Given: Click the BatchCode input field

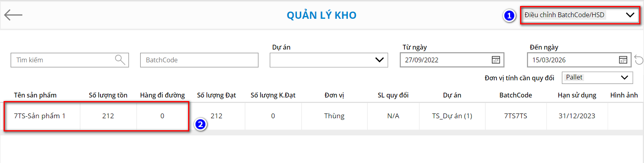Looking at the screenshot, I should click(199, 60).
